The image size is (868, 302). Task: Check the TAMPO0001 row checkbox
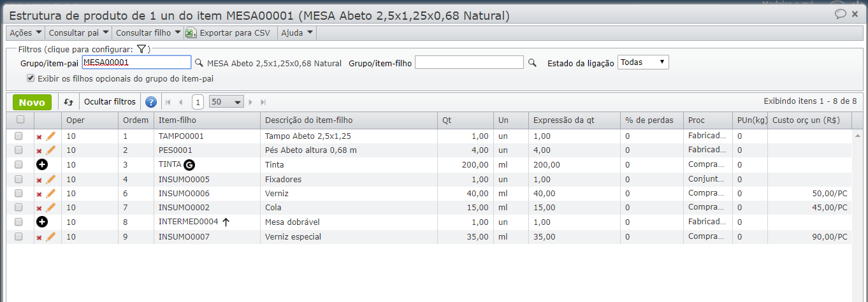[18, 136]
